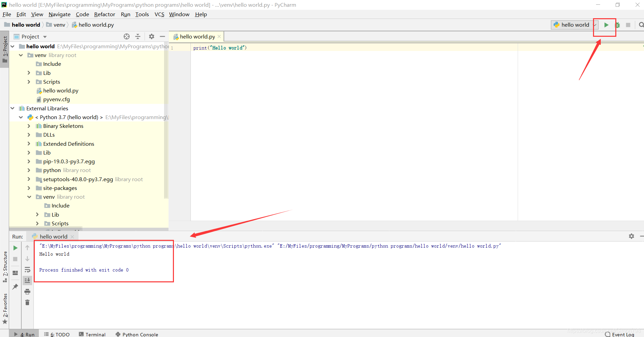Expand Binary Skeletons node
644x337 pixels.
(x=29, y=126)
